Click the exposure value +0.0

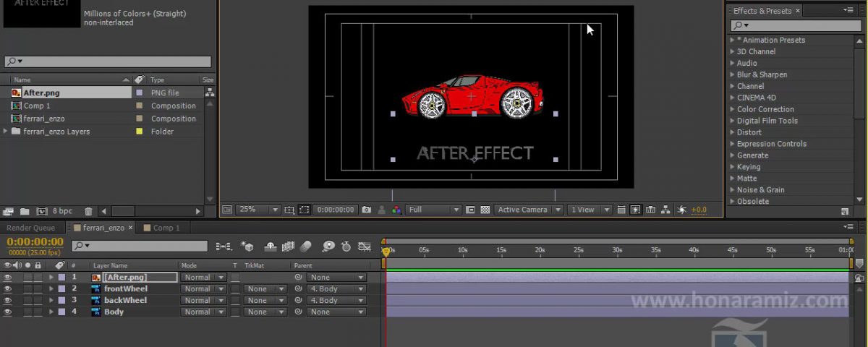699,210
